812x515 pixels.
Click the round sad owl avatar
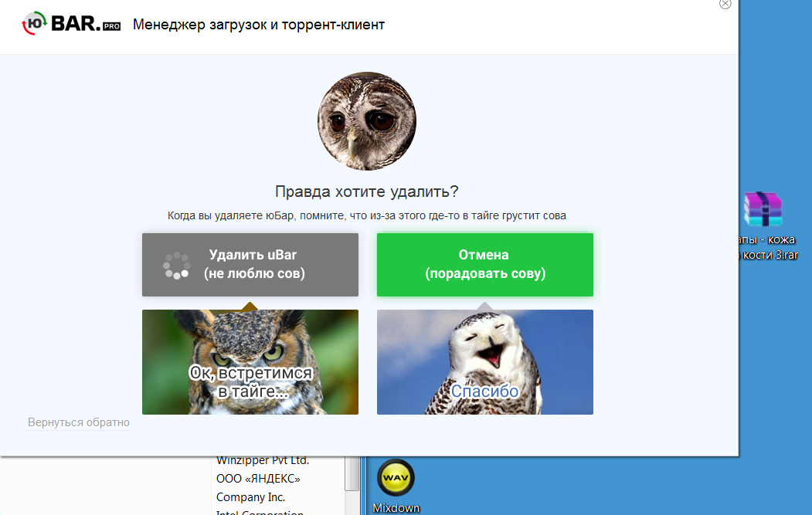point(366,121)
